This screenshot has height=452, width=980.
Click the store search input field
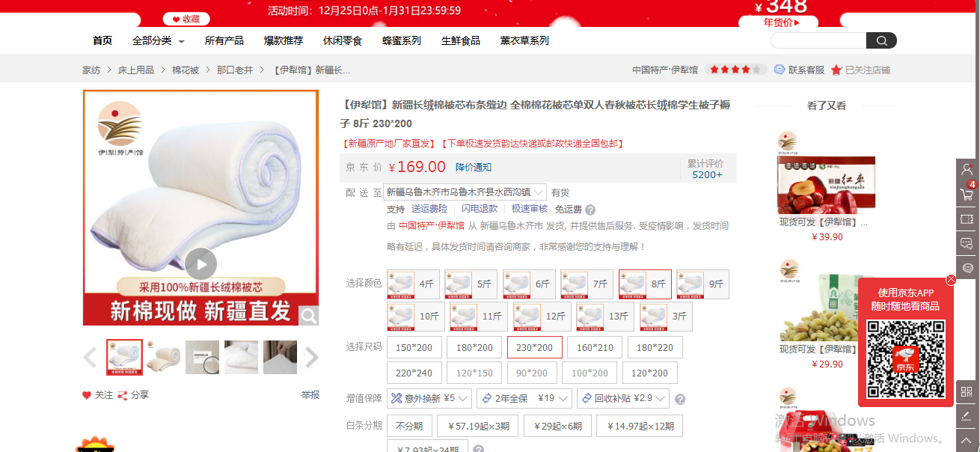pyautogui.click(x=818, y=41)
